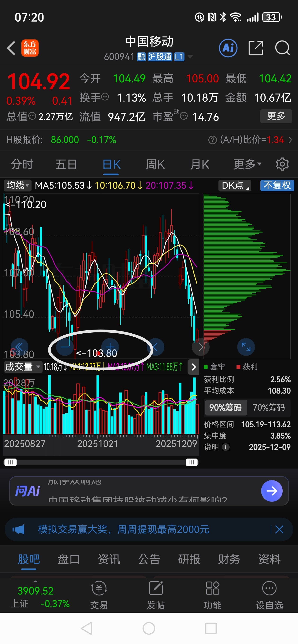Zoom in chart with plus button
The height and width of the screenshot is (644, 298).
coord(110,347)
